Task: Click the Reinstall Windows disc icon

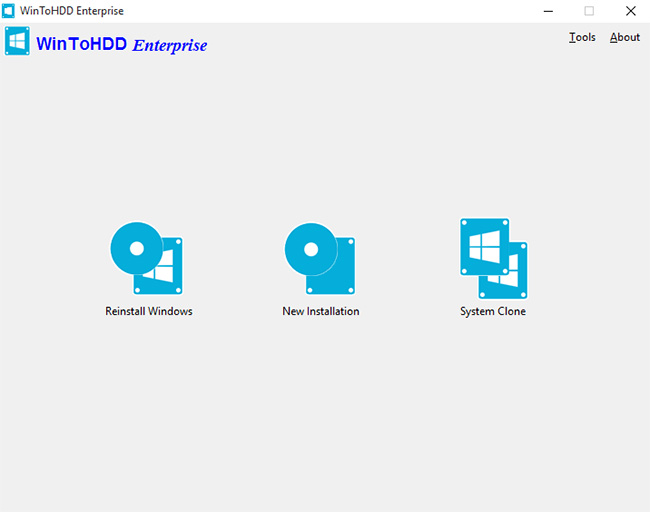Action: (146, 258)
